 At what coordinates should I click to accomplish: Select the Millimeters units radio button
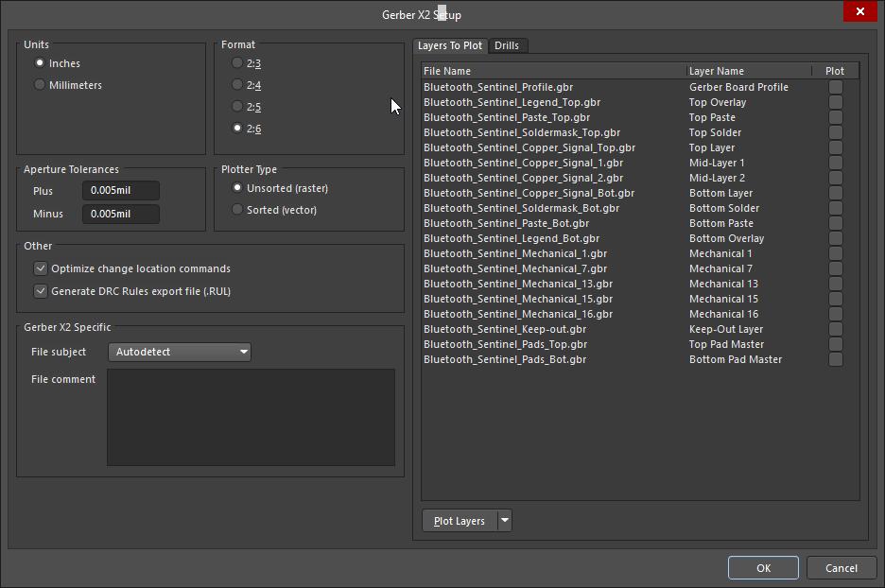[x=40, y=85]
